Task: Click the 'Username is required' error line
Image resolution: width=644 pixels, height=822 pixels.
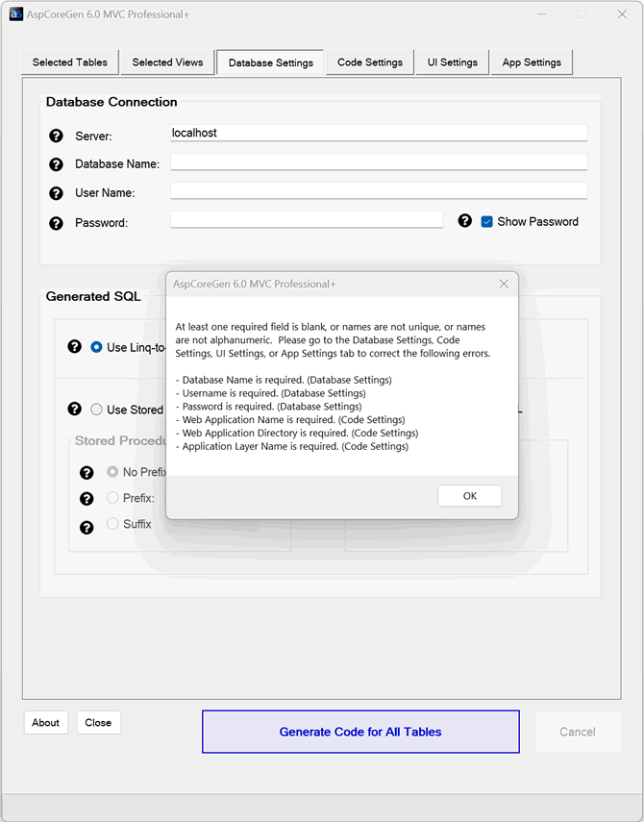Action: pos(270,393)
